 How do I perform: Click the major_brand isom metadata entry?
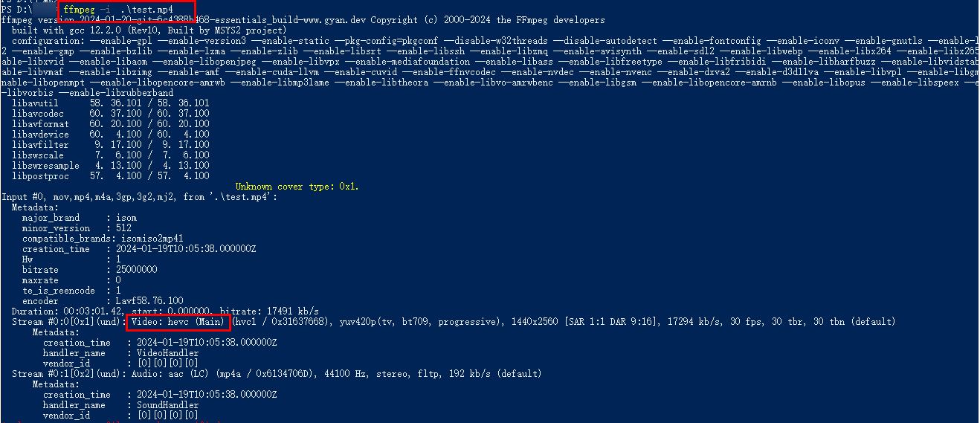point(80,218)
